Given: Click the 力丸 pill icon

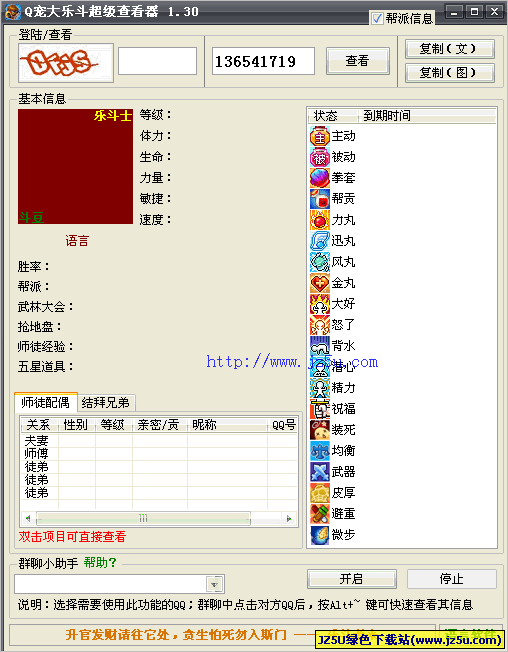Looking at the screenshot, I should pos(320,220).
